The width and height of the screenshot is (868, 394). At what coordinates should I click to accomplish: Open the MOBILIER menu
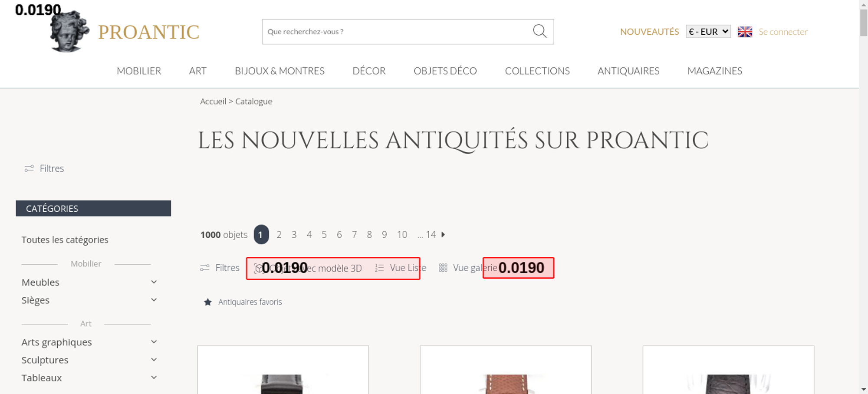[x=139, y=71]
